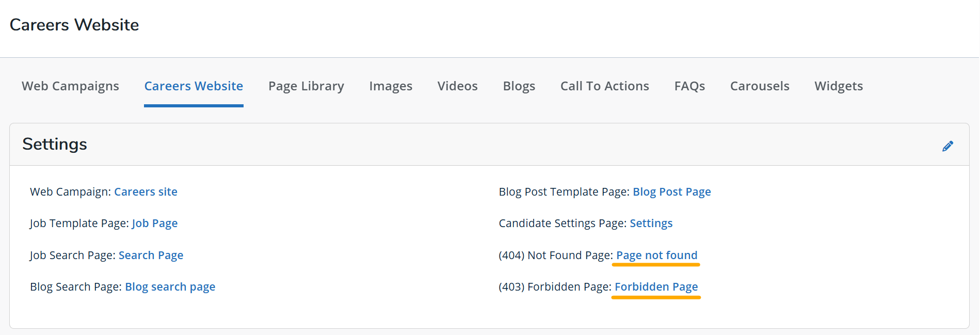This screenshot has width=980, height=335.
Task: Open the Call To Actions tab
Action: 604,86
